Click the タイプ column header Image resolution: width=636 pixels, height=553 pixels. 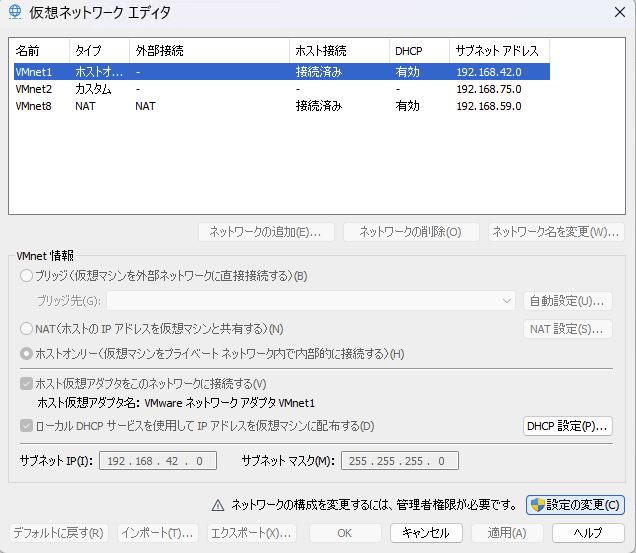coord(99,51)
